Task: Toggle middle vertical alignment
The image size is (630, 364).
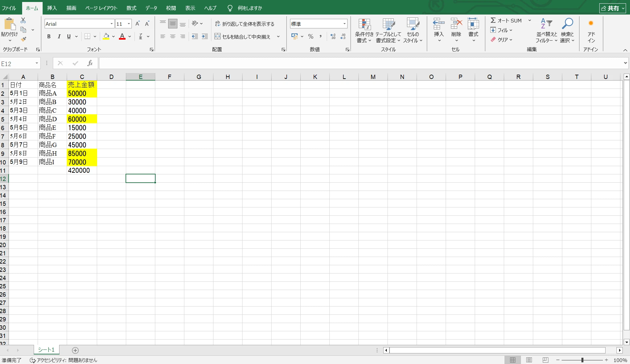Action: (x=172, y=23)
